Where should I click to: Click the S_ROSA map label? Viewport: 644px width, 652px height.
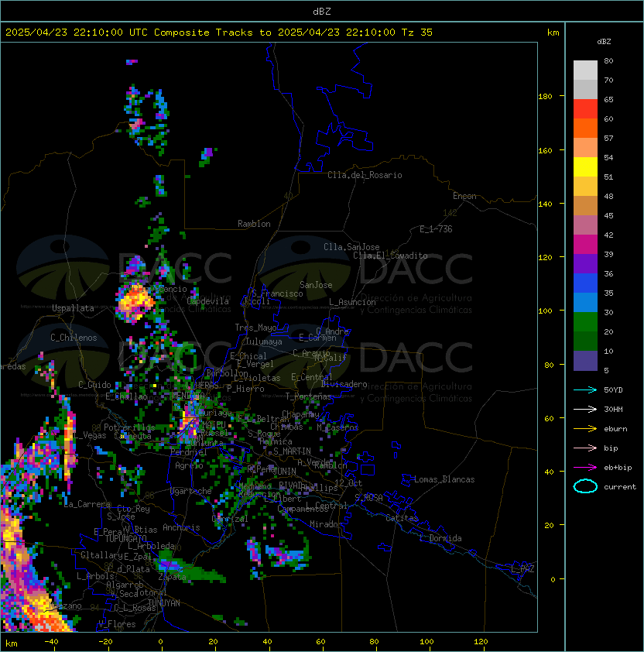(368, 498)
